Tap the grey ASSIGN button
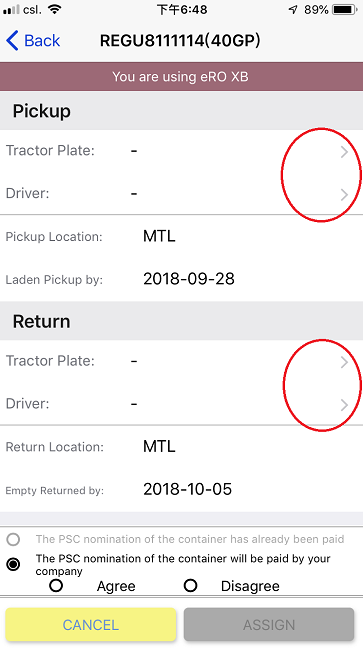Viewport: 363px width, 649px height. 269,624
